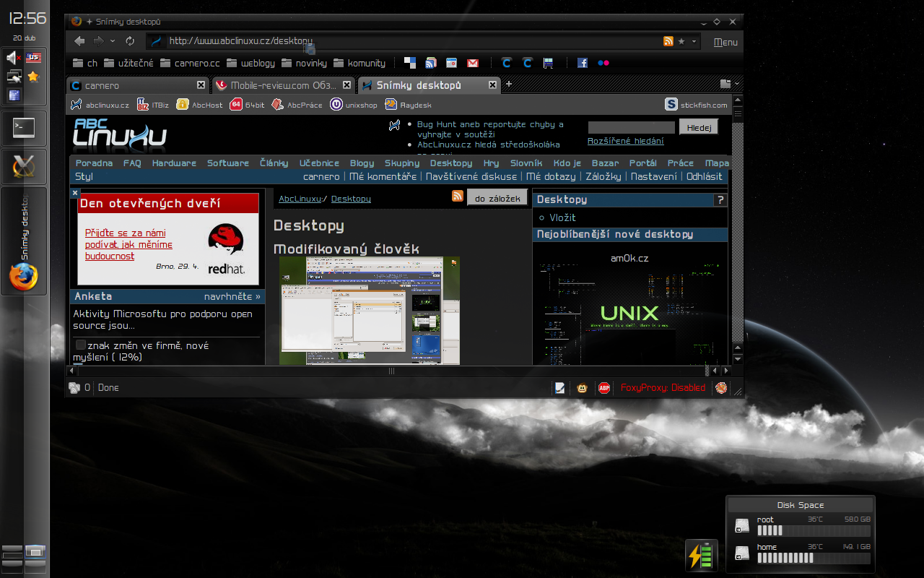Open the Software menu on AbcLinuxu
This screenshot has width=924, height=578.
pyautogui.click(x=228, y=163)
